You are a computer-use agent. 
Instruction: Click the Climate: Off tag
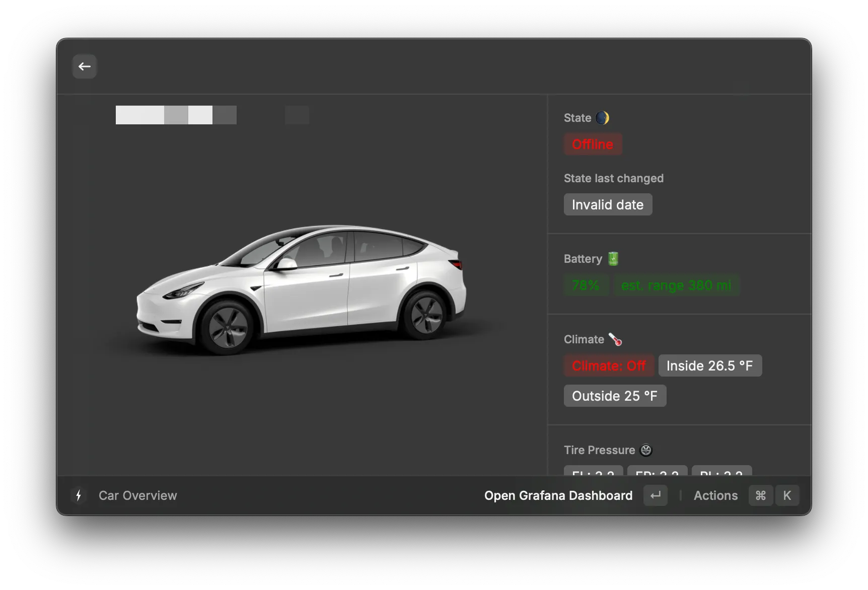609,366
